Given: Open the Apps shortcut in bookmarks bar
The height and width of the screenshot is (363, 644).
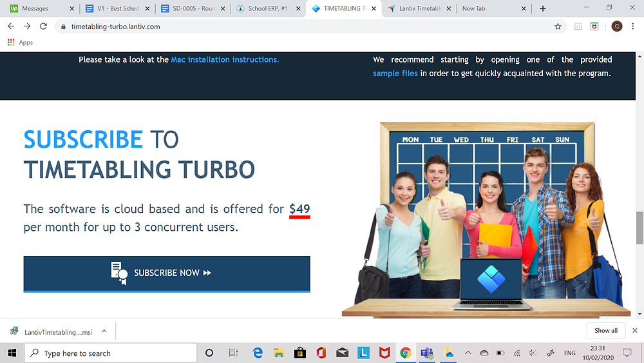Looking at the screenshot, I should click(x=20, y=43).
